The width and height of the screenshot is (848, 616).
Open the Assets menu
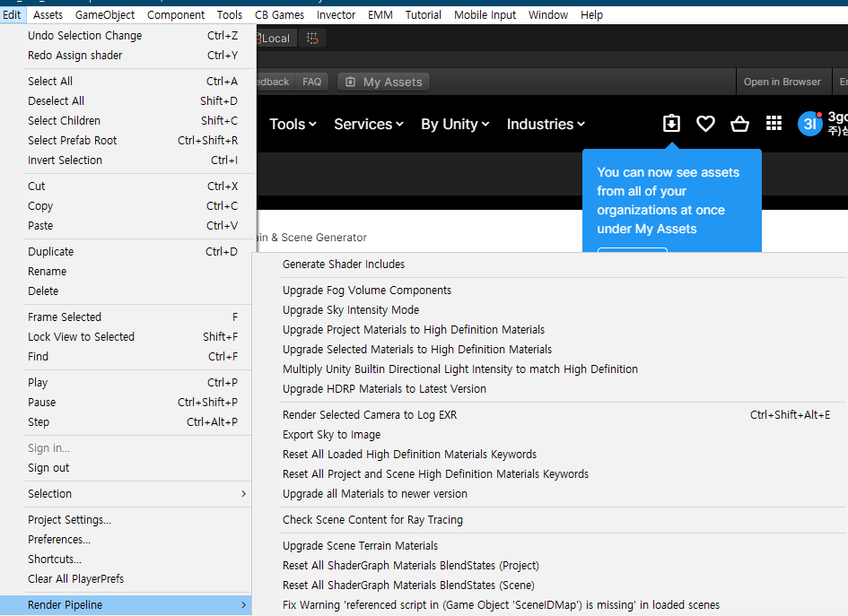click(x=48, y=15)
